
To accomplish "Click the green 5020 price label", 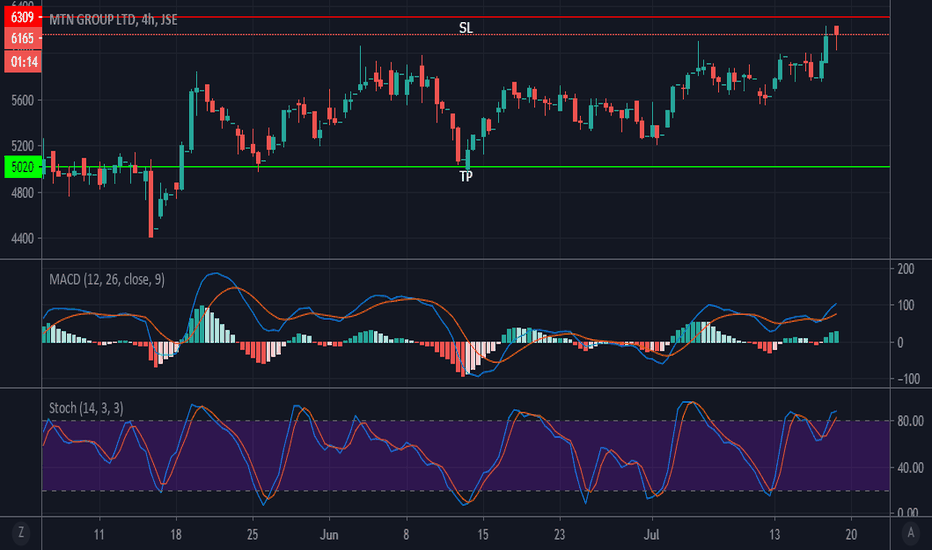I will (23, 167).
